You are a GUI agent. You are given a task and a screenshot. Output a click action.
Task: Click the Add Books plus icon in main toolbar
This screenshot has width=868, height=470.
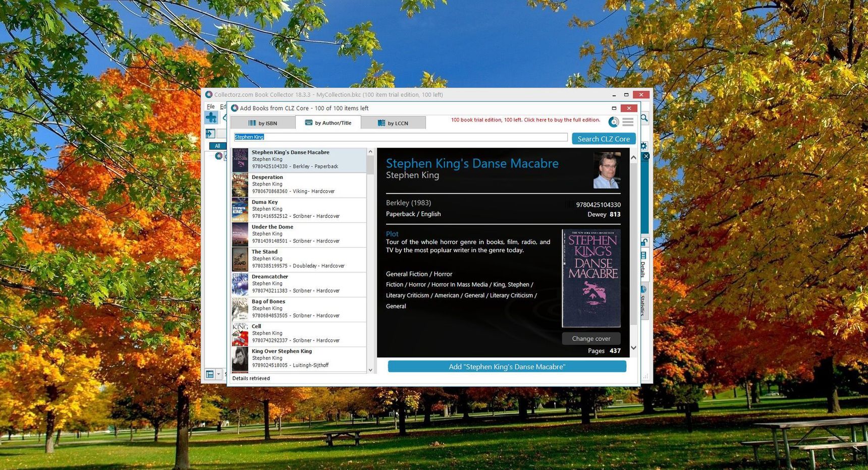point(211,117)
